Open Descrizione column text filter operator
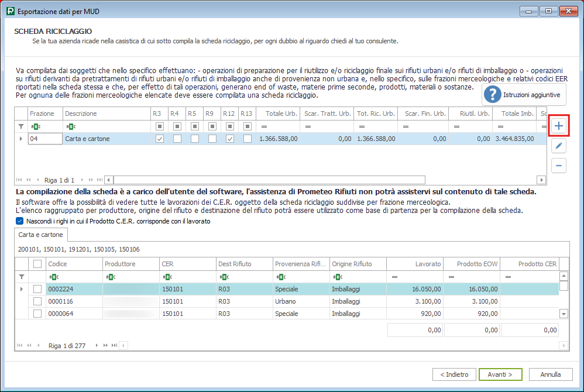Screen dimensions: 584x392 [x=71, y=126]
